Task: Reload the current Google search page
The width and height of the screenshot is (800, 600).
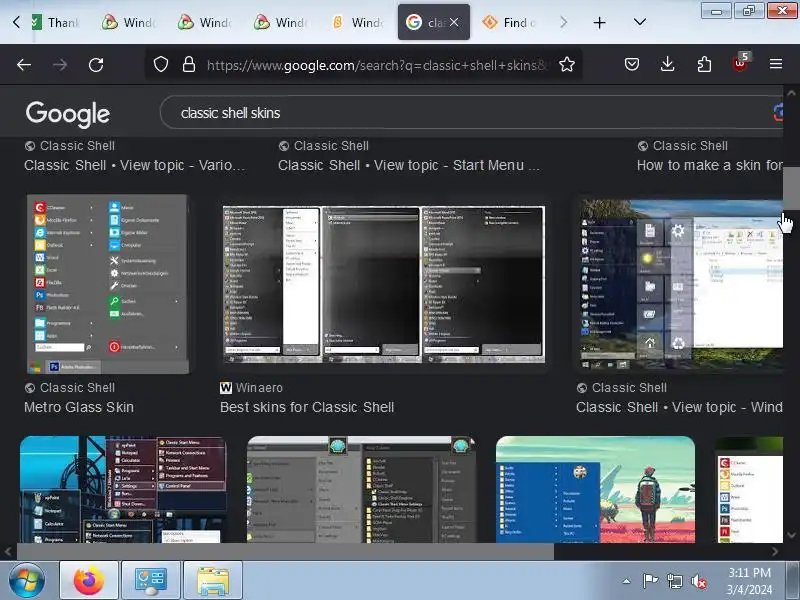Action: pos(96,65)
